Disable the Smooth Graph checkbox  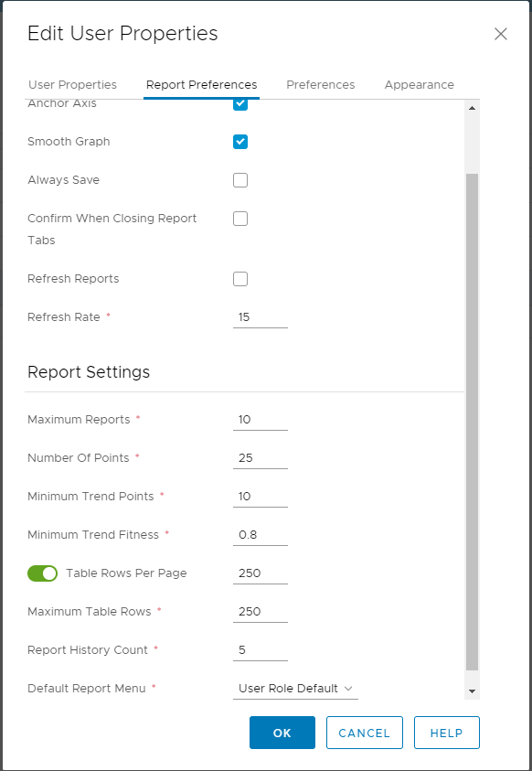240,142
